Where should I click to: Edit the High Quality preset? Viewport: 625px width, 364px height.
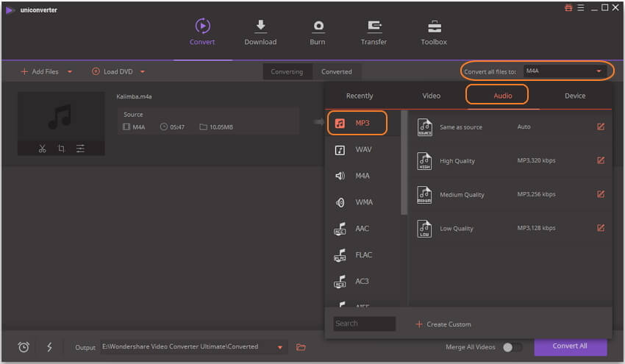pyautogui.click(x=601, y=160)
